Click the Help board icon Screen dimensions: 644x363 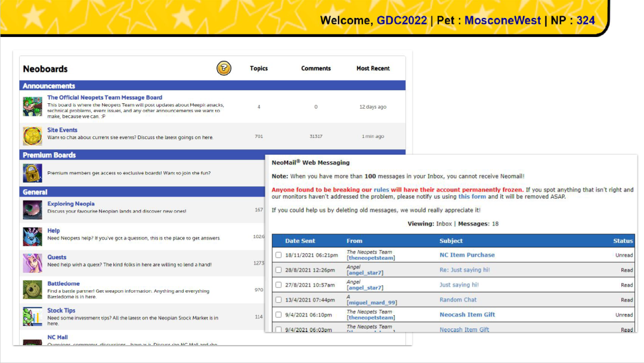[32, 237]
